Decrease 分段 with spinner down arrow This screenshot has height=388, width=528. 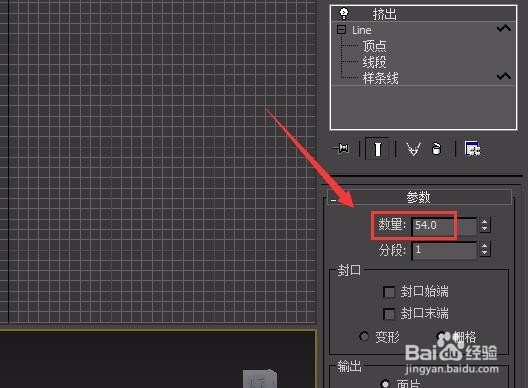(485, 253)
